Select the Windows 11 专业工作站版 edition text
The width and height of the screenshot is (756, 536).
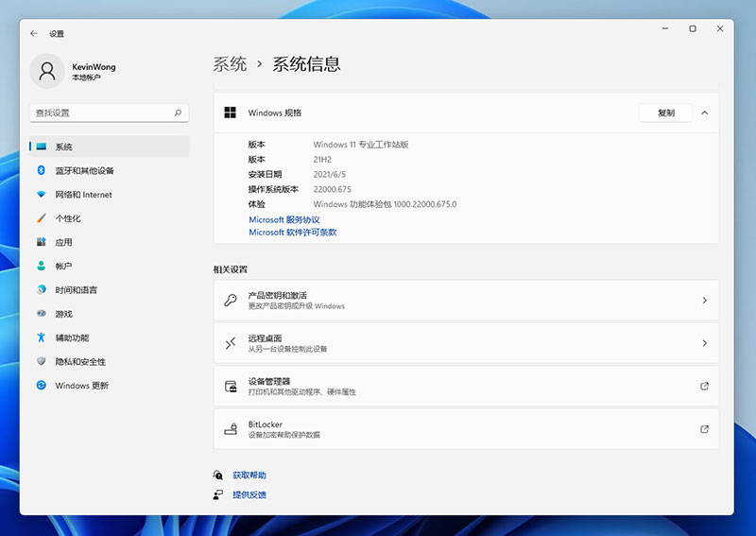click(x=361, y=145)
